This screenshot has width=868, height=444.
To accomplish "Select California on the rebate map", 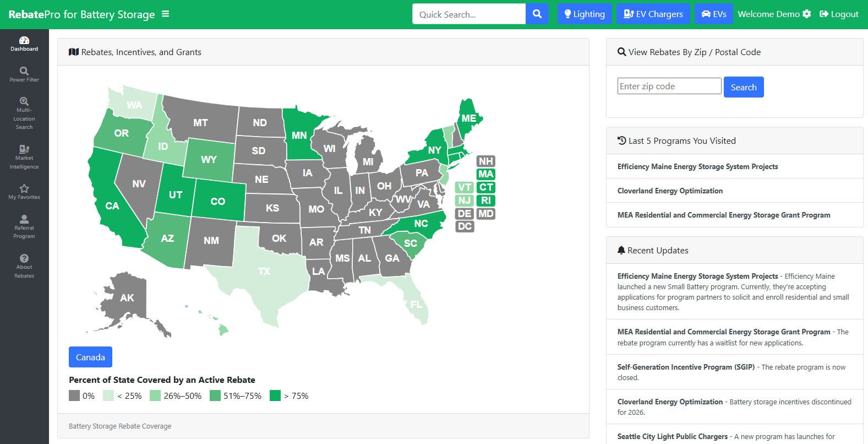I will (113, 206).
